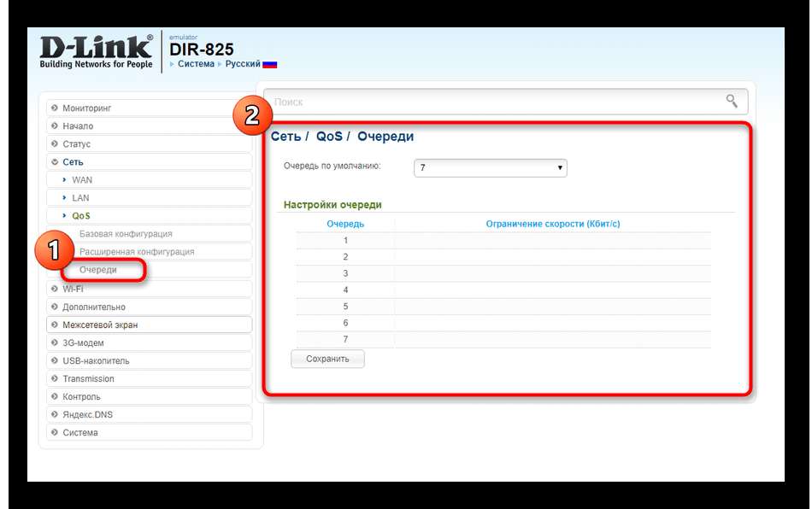This screenshot has height=509, width=812.
Task: Open the Transmission section
Action: [149, 378]
